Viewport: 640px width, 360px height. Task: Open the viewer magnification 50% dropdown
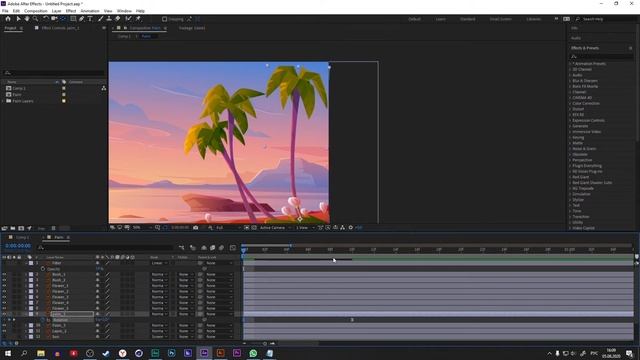(x=142, y=227)
